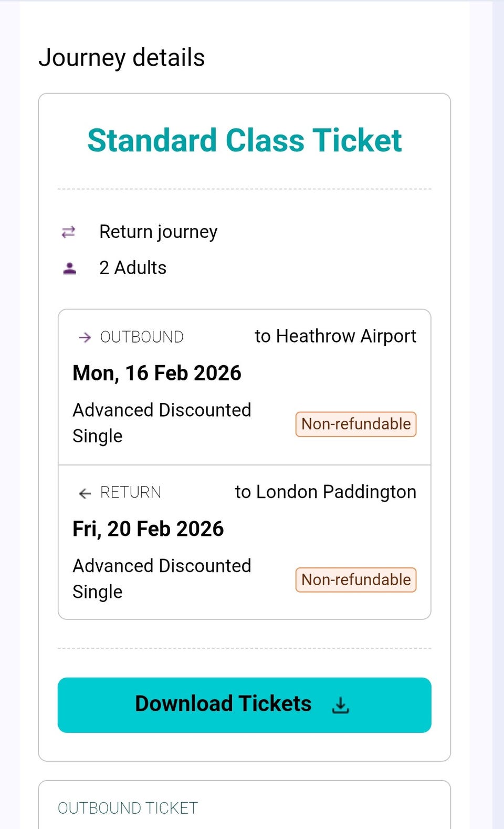The width and height of the screenshot is (504, 829).
Task: Click the return left-arrow icon
Action: [85, 493]
